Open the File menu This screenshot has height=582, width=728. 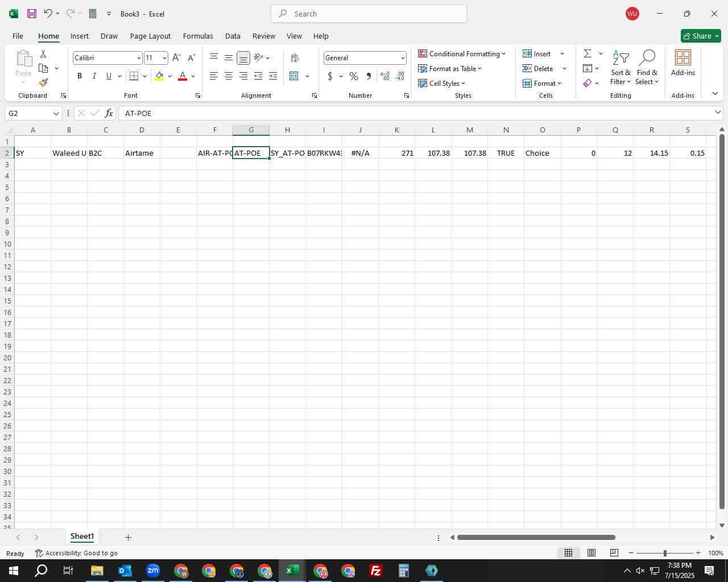18,36
